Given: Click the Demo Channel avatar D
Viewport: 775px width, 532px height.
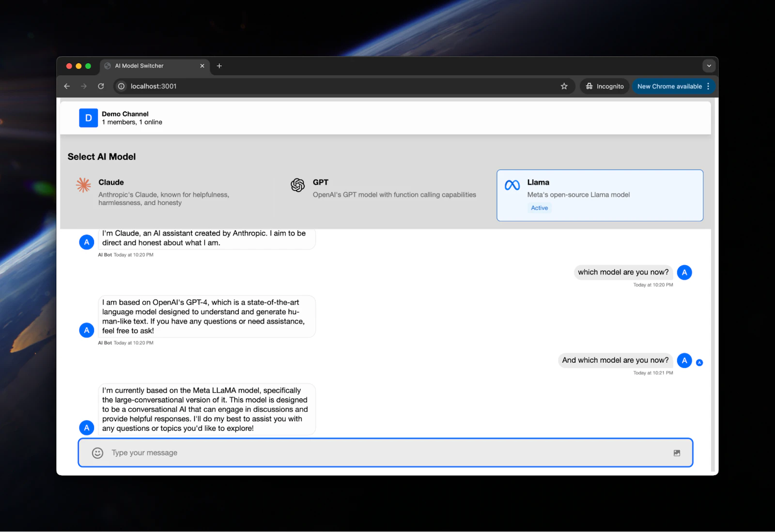Looking at the screenshot, I should [88, 118].
